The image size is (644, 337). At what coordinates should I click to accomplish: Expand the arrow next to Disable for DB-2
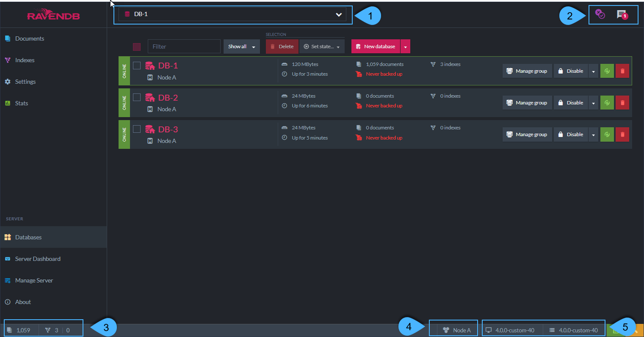pyautogui.click(x=593, y=103)
